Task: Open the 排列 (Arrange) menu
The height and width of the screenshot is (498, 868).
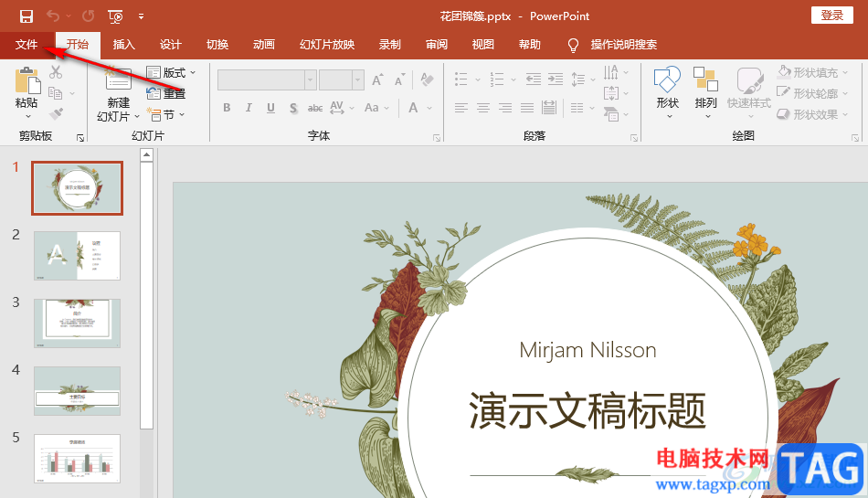Action: (705, 92)
